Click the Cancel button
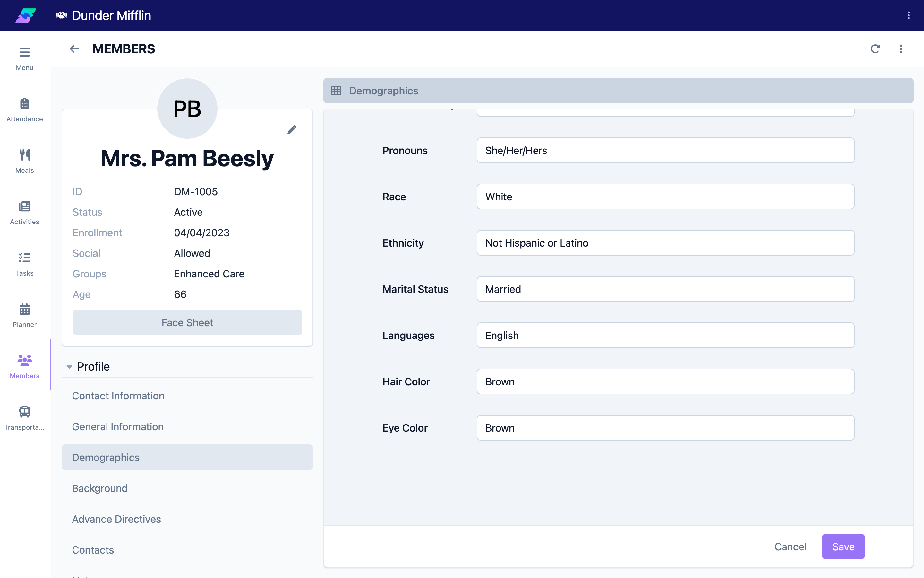Screen dimensions: 924x578 (790, 547)
